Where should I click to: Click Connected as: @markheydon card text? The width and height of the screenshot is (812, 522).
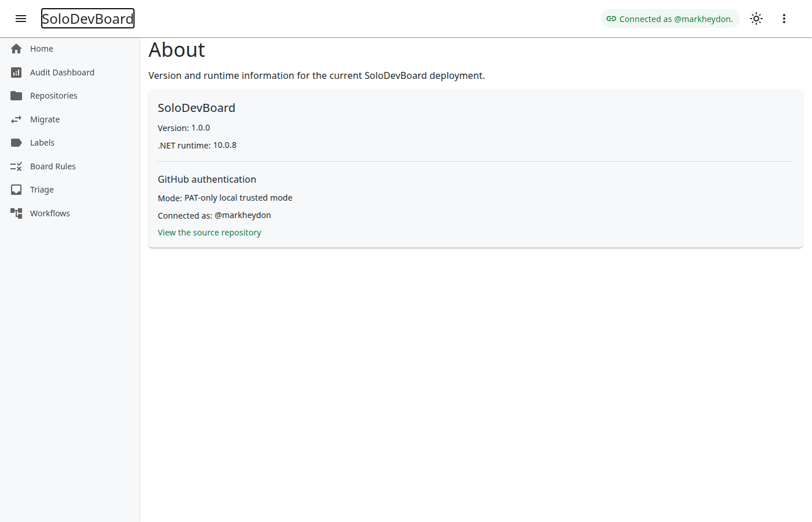coord(215,215)
